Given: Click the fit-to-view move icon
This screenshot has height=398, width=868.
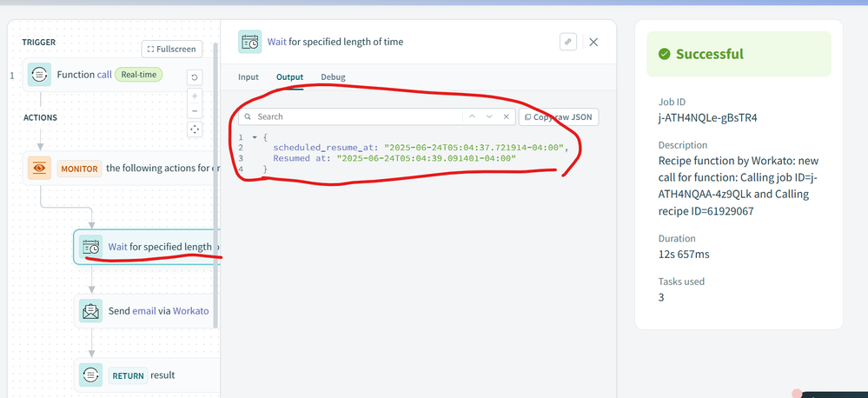Looking at the screenshot, I should click(195, 129).
